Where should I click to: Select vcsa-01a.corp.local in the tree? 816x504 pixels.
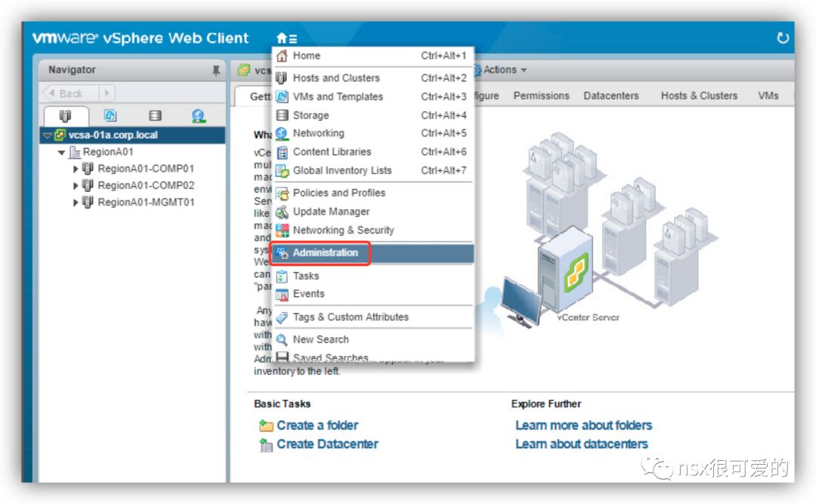(x=113, y=135)
